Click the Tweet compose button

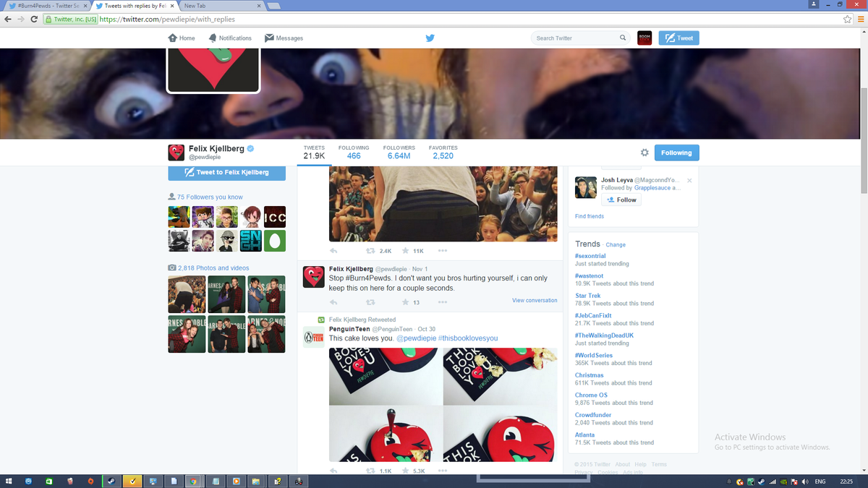click(x=678, y=38)
